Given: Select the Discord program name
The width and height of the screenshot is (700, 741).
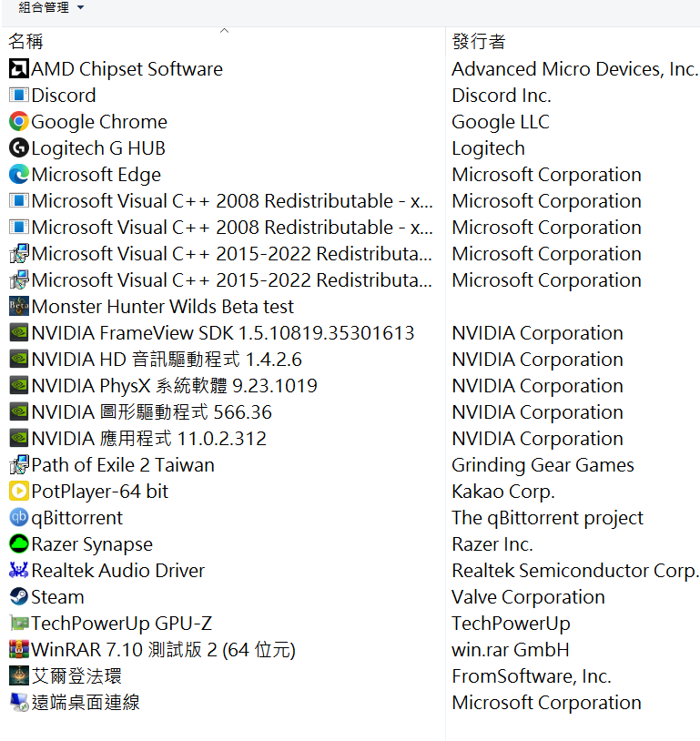Looking at the screenshot, I should click(64, 96).
